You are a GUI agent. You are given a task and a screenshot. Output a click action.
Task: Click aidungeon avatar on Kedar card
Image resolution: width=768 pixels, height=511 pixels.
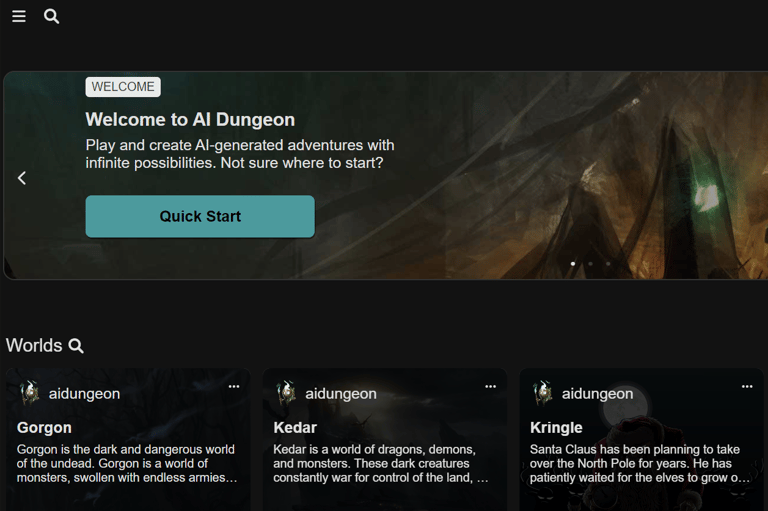click(286, 393)
